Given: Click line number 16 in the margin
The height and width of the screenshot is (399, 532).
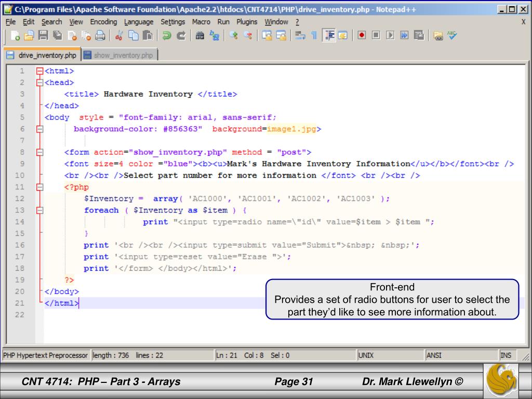Looking at the screenshot, I should pyautogui.click(x=21, y=245).
